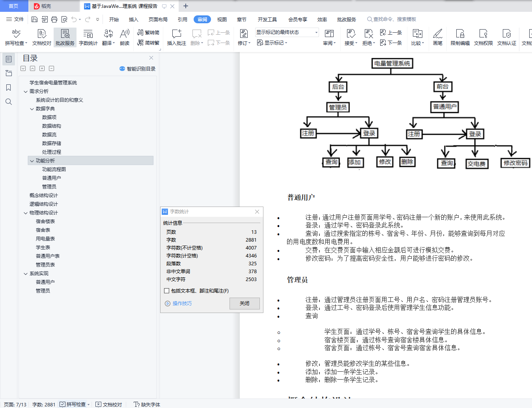Convert text with 繁转简
The height and width of the screenshot is (408, 532).
pyautogui.click(x=148, y=33)
